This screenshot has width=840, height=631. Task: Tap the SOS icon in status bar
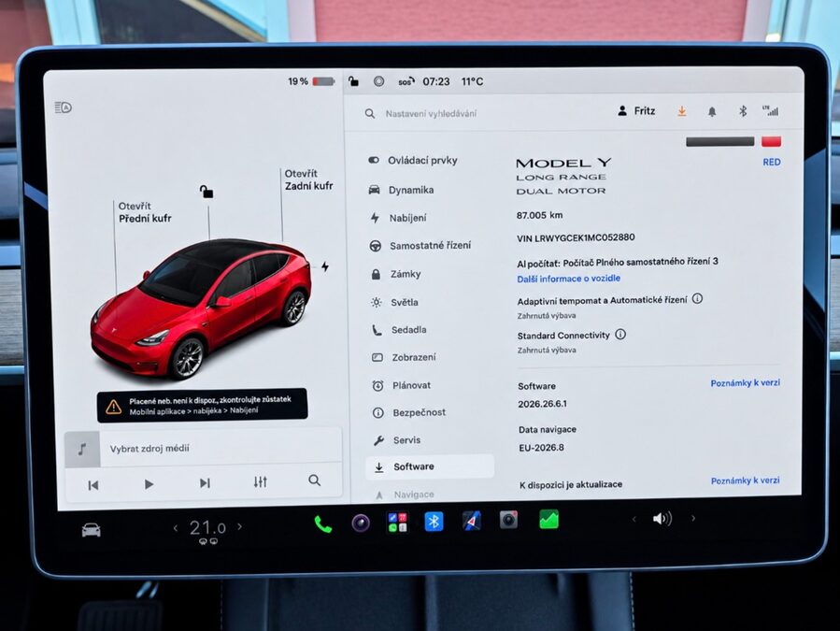pyautogui.click(x=406, y=81)
